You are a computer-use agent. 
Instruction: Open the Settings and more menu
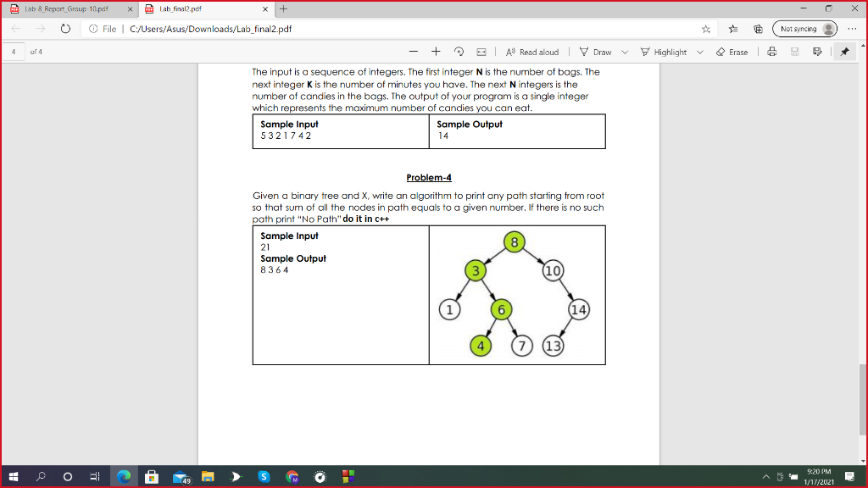tap(851, 28)
